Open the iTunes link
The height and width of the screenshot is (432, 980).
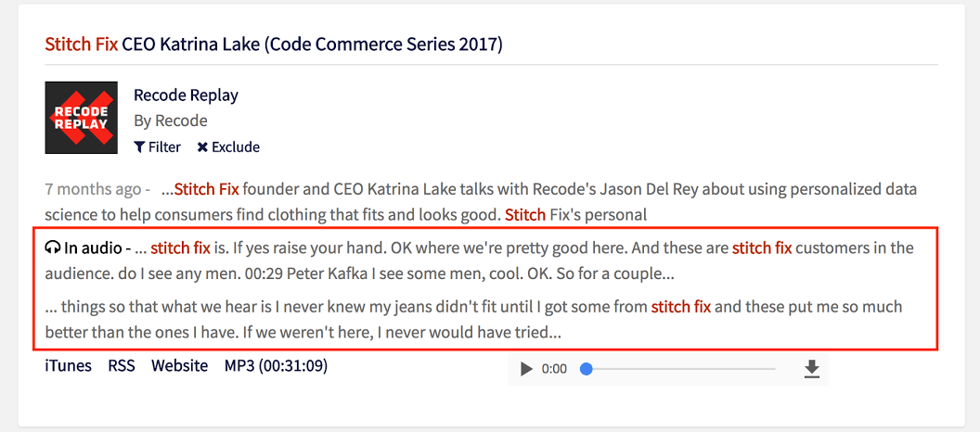click(68, 366)
